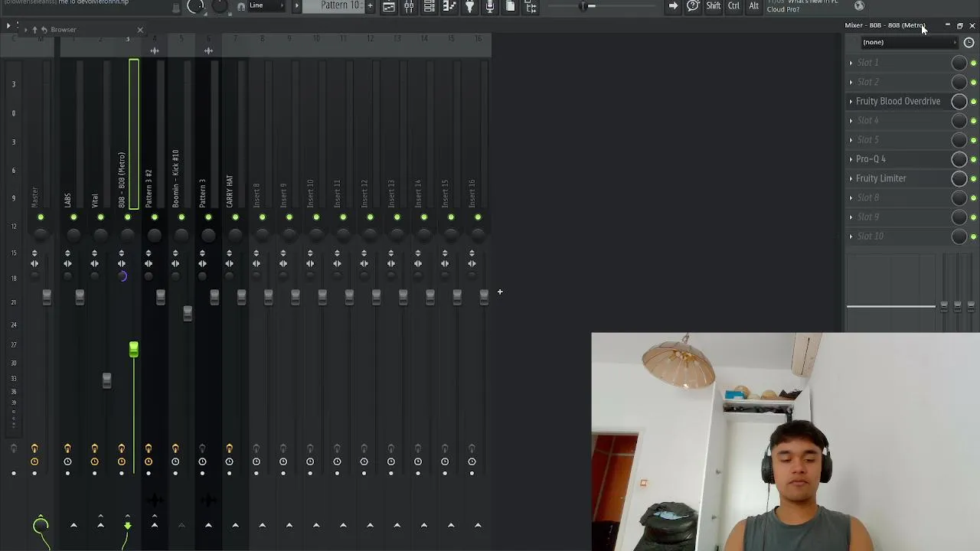Open the (none) input selector dropdown
Image resolution: width=980 pixels, height=551 pixels.
click(908, 43)
